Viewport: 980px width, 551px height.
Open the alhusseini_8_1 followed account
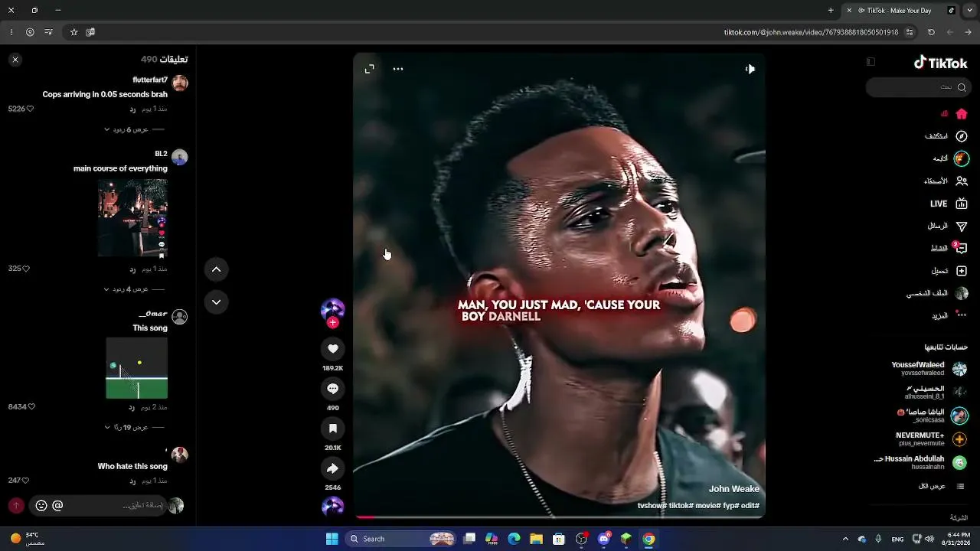(936, 392)
